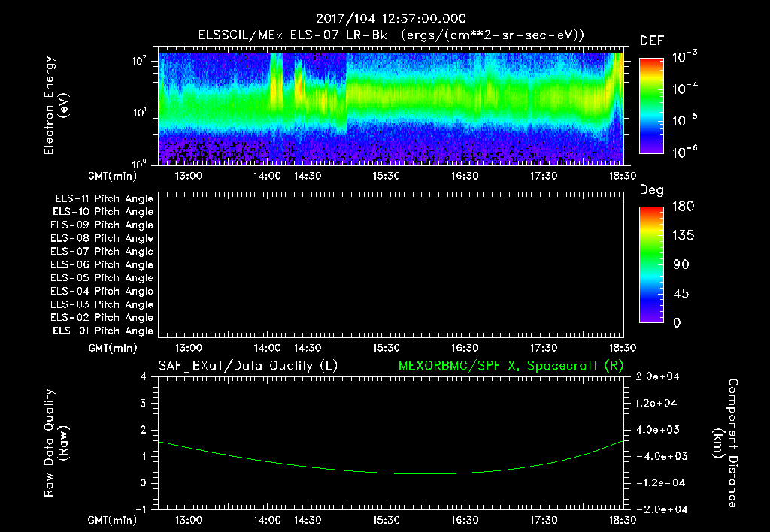Click the 10^-3 DEF scale label
Viewport: 770px width, 532px height.
[x=684, y=56]
